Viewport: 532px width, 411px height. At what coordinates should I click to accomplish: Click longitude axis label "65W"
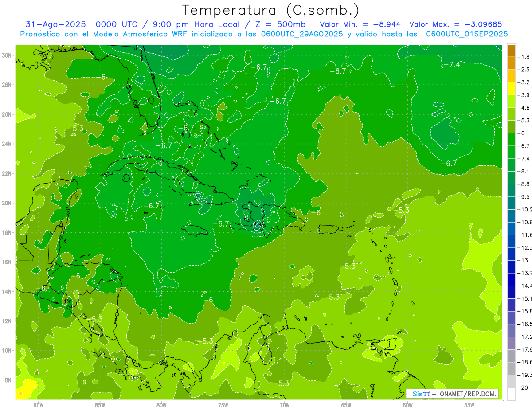(346, 405)
